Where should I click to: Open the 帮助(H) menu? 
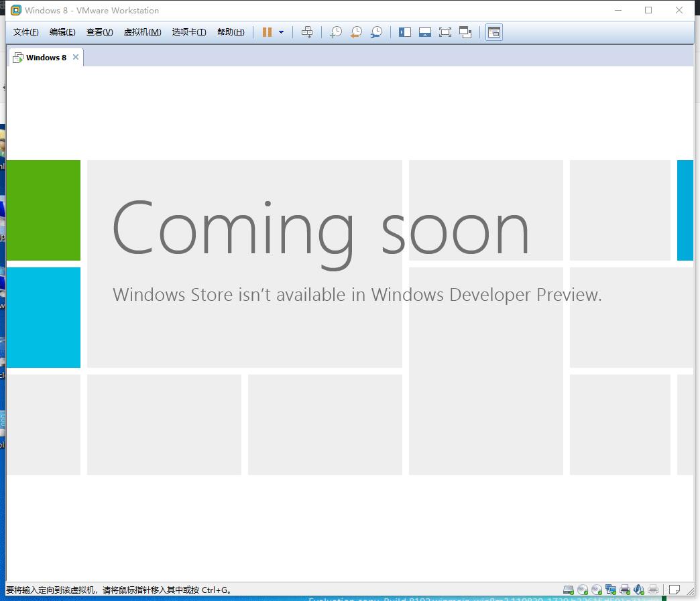click(231, 32)
